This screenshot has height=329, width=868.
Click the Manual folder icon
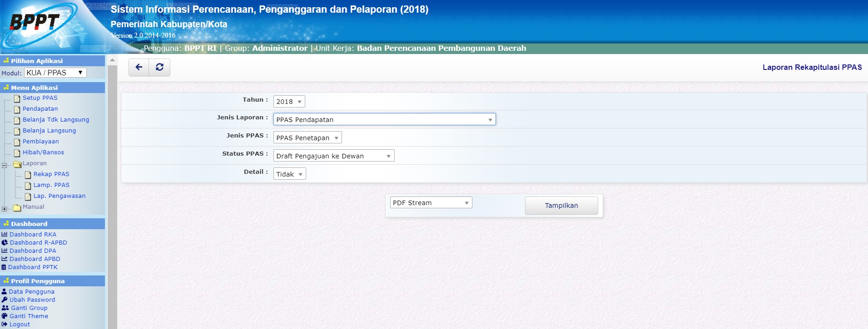point(17,207)
